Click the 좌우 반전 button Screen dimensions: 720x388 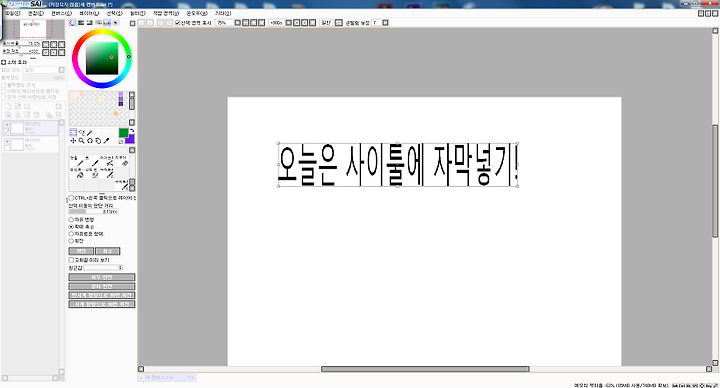click(x=102, y=277)
